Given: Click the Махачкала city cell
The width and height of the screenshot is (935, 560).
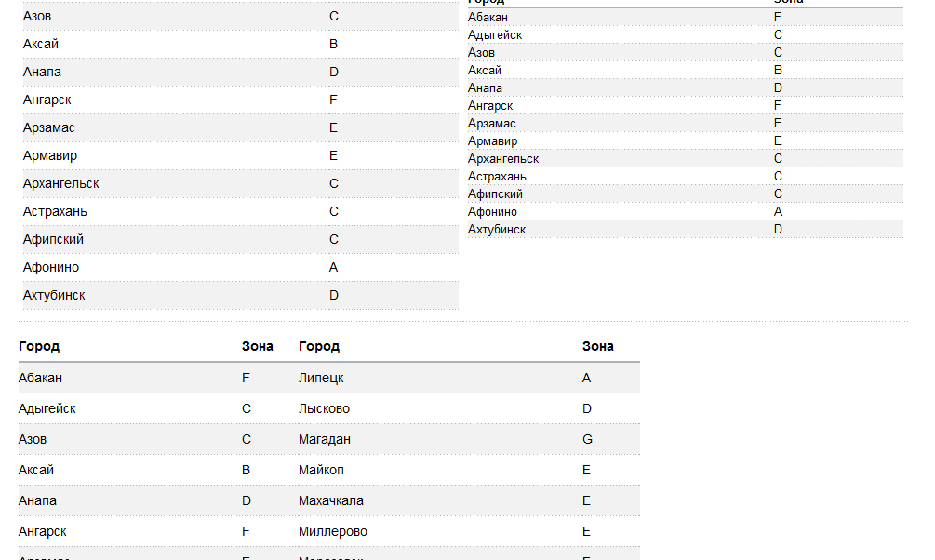Looking at the screenshot, I should pos(331,500).
